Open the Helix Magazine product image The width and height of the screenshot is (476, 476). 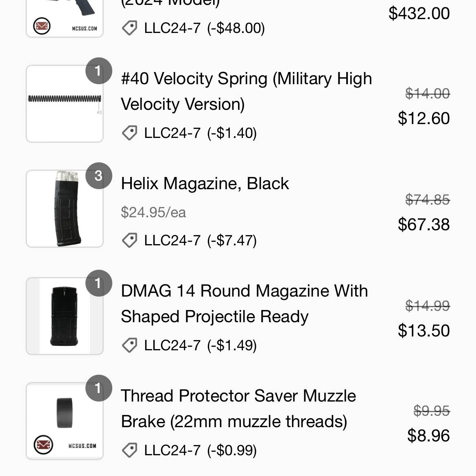(64, 209)
